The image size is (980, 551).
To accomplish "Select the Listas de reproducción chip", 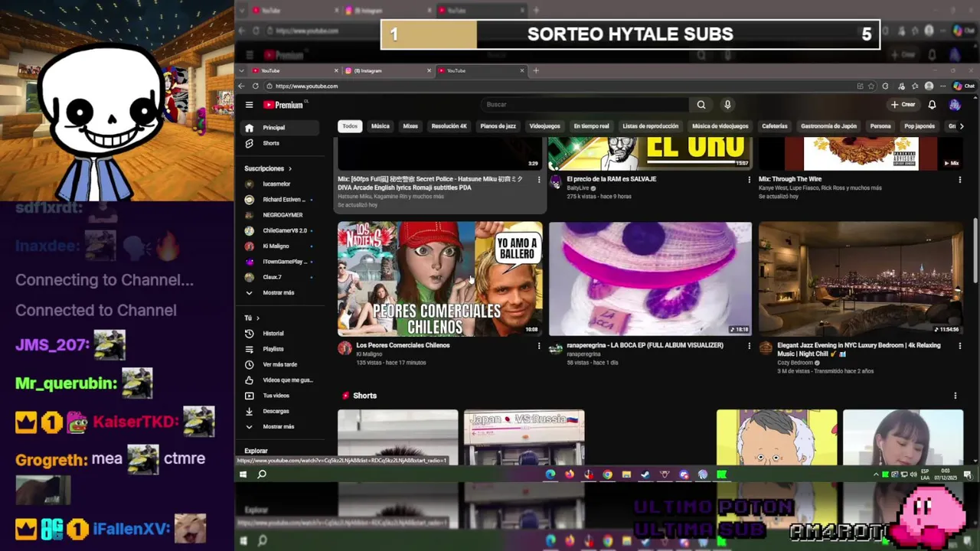I will 651,126.
